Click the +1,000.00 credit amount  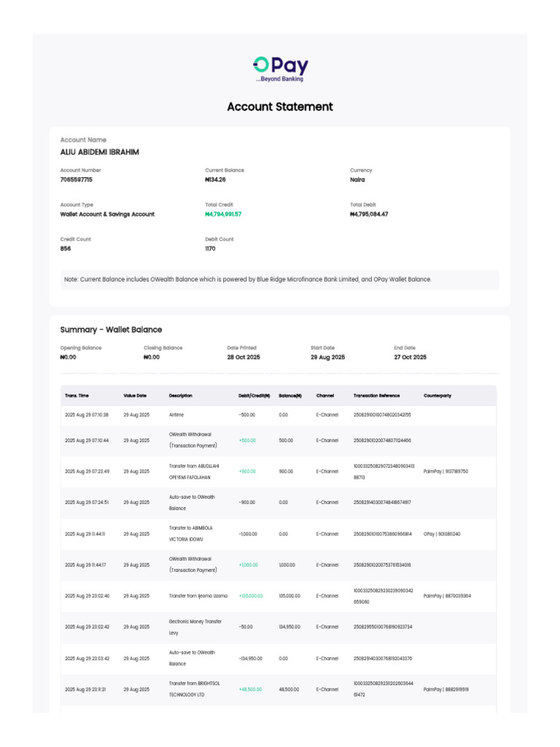click(x=248, y=565)
